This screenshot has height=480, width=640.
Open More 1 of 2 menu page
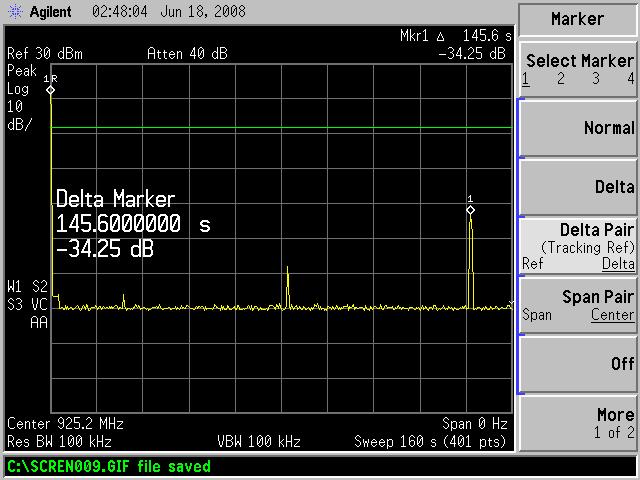coord(578,422)
